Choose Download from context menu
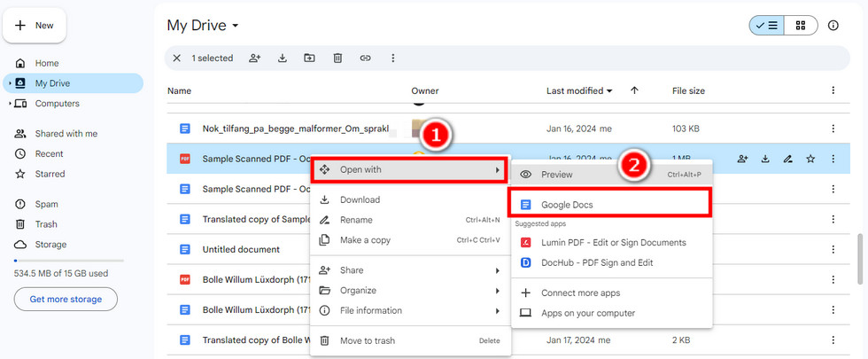Screen dimensions: 868x359 [410, 199]
